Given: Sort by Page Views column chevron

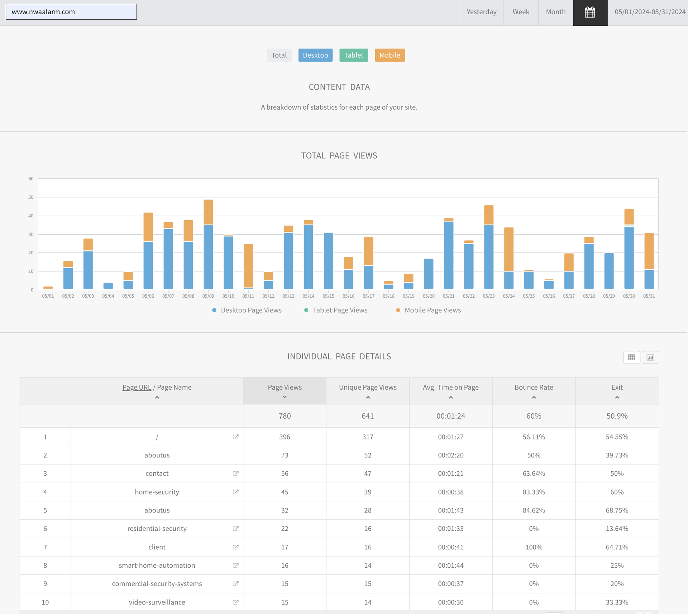Looking at the screenshot, I should [285, 397].
